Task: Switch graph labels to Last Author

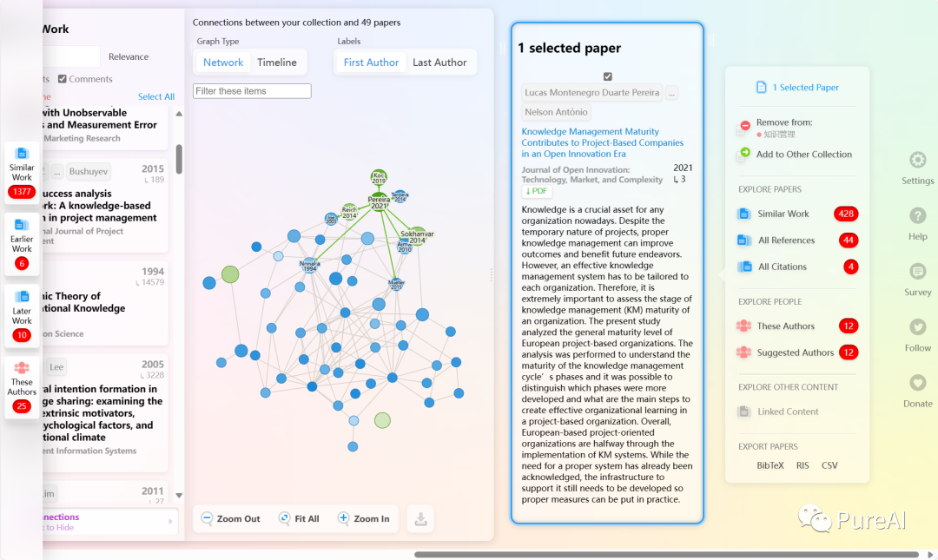Action: 439,62
